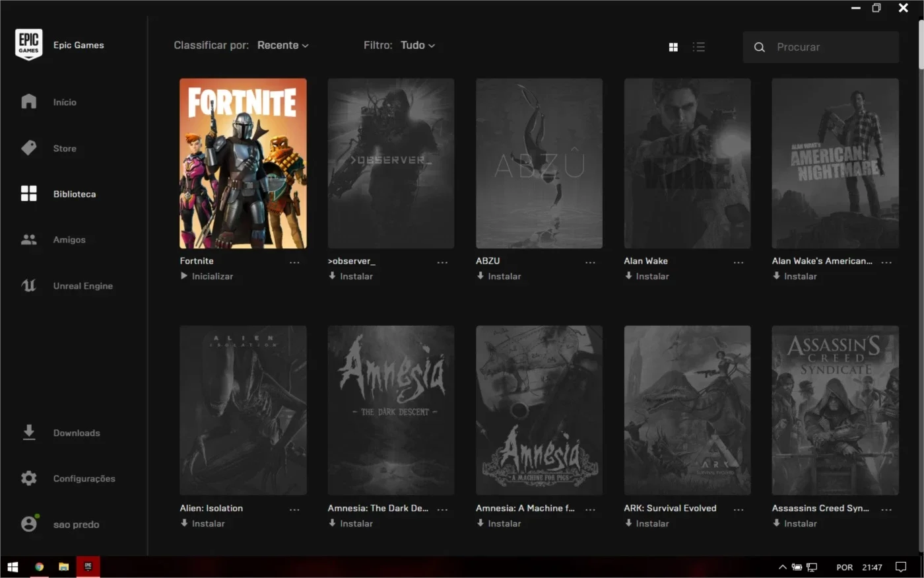Open options menu for Alan Wake

tap(739, 262)
